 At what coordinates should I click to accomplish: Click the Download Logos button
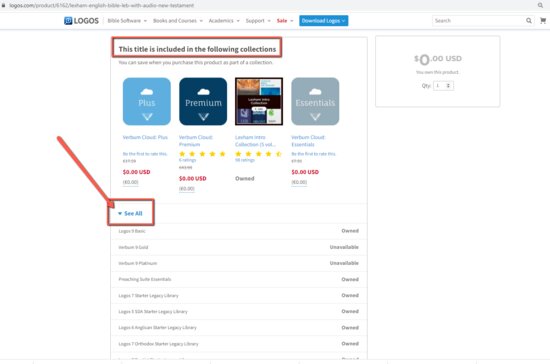click(323, 21)
